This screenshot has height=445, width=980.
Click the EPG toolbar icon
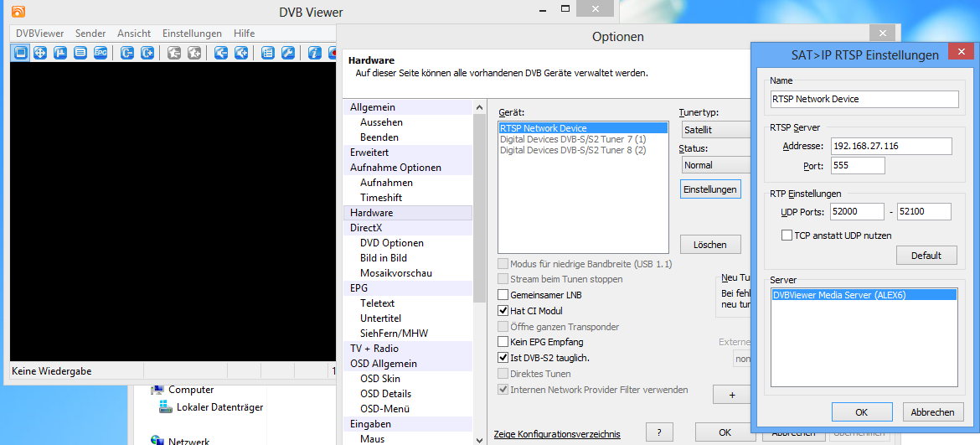[100, 53]
